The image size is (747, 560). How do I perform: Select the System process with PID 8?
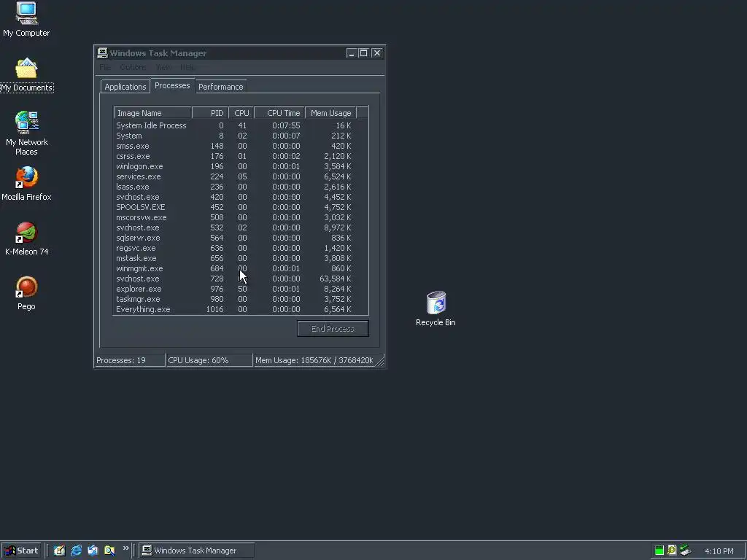click(x=241, y=136)
